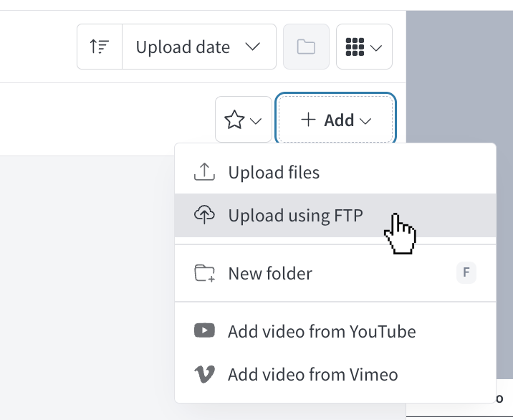Click the upload tray arrow icon
This screenshot has height=420, width=513.
[205, 173]
